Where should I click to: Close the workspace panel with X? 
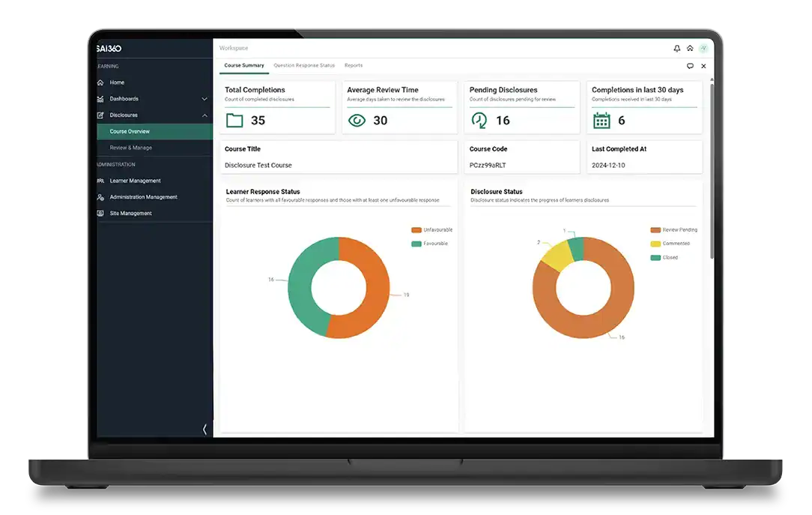[703, 66]
